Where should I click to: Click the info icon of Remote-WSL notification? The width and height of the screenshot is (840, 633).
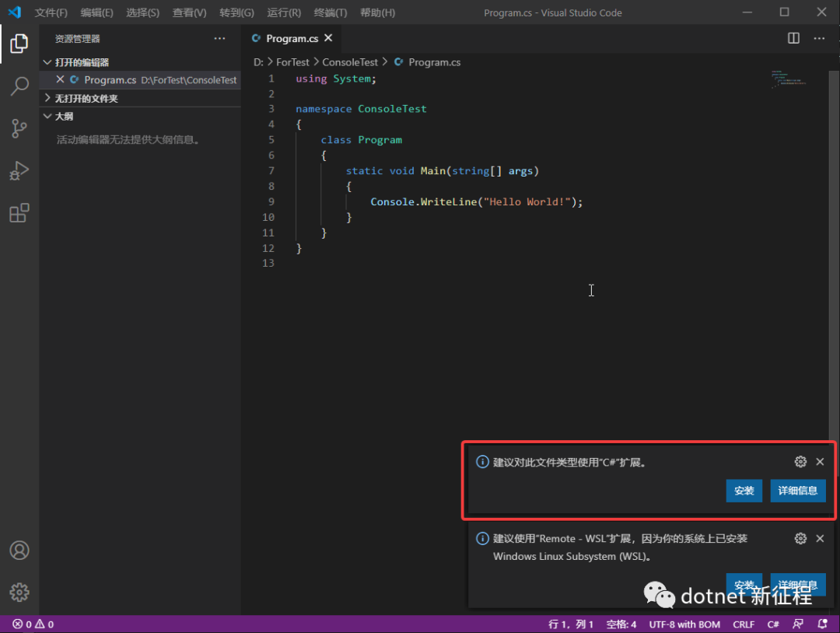tap(482, 538)
